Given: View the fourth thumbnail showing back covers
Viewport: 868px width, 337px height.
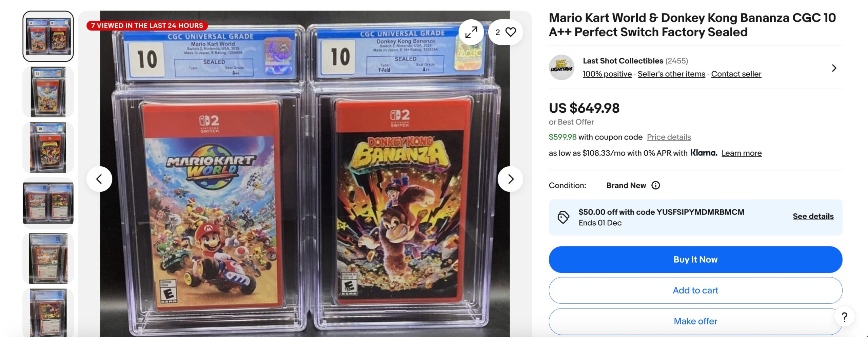Looking at the screenshot, I should coord(48,203).
